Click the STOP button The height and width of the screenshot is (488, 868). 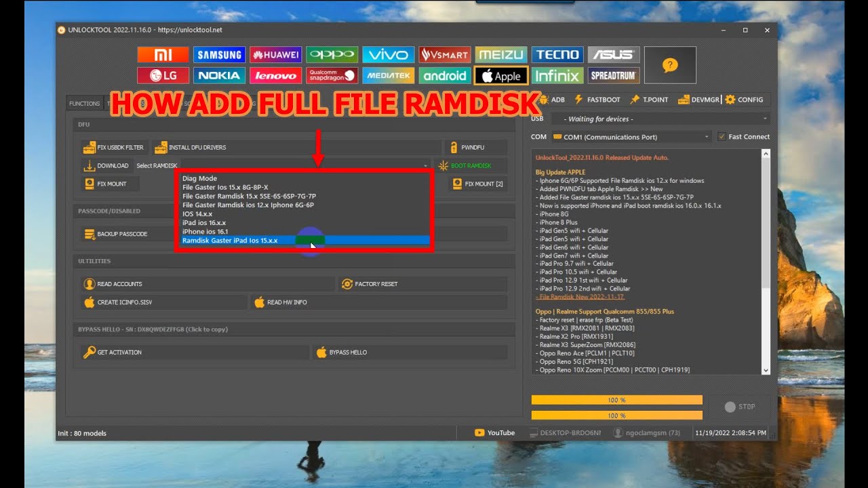point(739,407)
